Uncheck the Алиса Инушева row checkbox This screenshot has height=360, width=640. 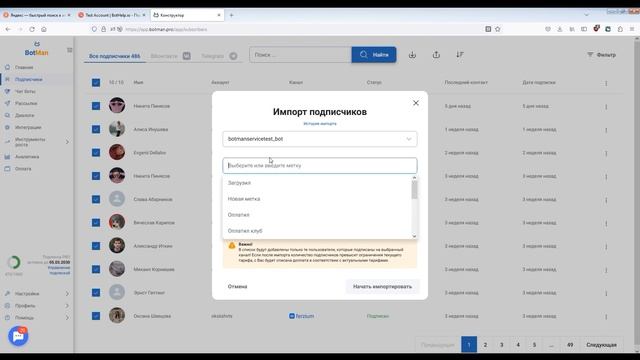[96, 129]
